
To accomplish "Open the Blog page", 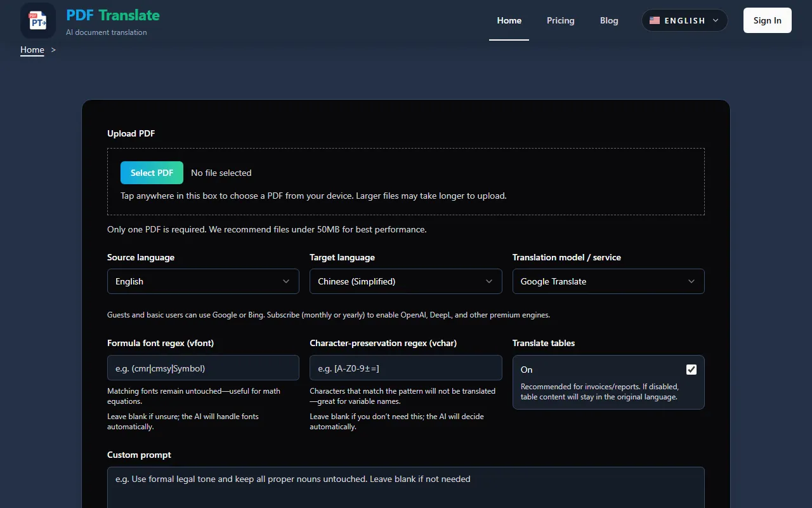I will [x=609, y=20].
